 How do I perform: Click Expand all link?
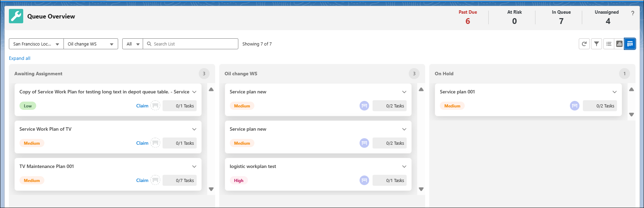[19, 58]
